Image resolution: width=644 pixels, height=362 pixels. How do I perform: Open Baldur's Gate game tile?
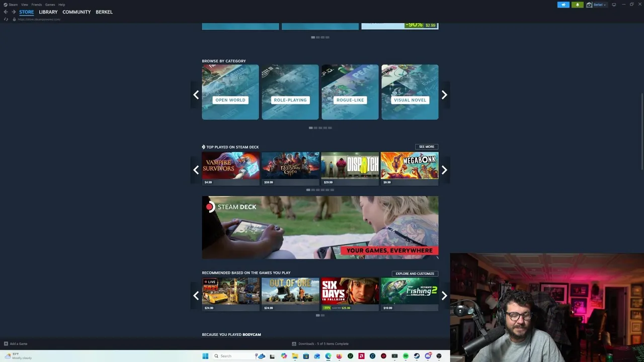click(290, 168)
